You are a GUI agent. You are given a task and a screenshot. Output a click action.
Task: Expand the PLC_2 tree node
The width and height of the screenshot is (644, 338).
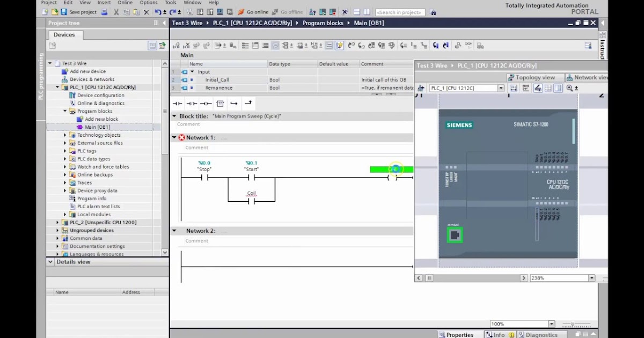click(x=58, y=222)
